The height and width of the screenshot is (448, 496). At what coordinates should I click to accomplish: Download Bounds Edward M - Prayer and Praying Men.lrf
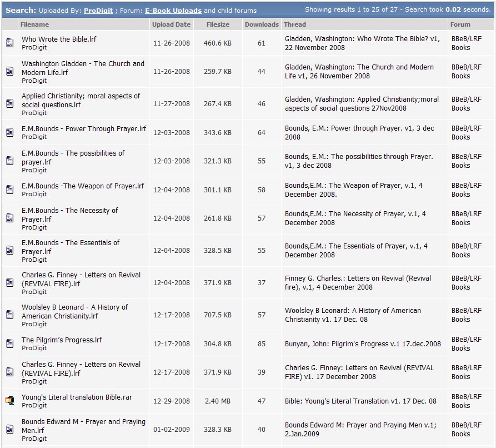83,426
